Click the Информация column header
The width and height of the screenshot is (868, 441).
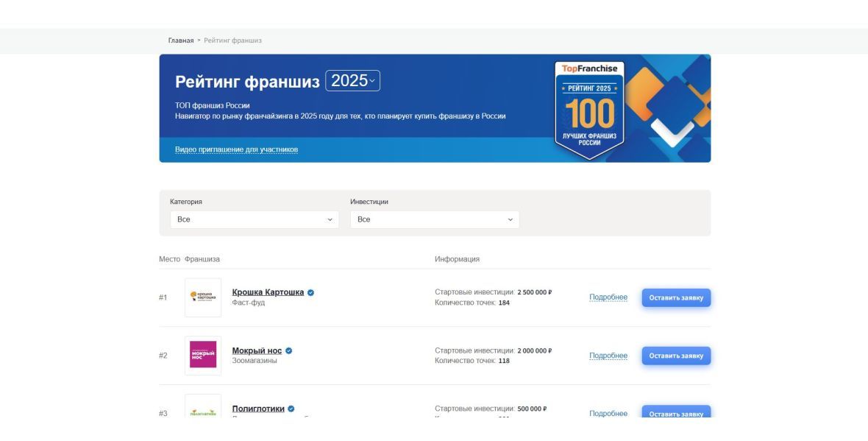coord(458,258)
